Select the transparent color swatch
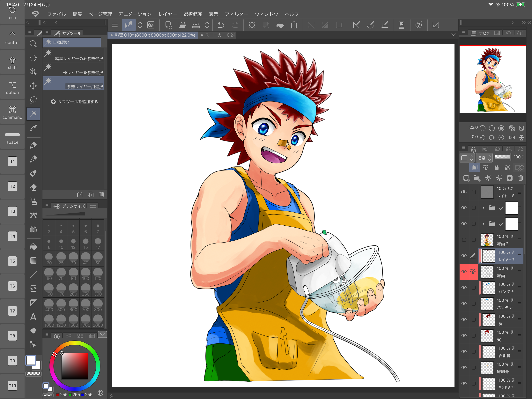Viewport: 532px width, 399px height. coord(33,374)
